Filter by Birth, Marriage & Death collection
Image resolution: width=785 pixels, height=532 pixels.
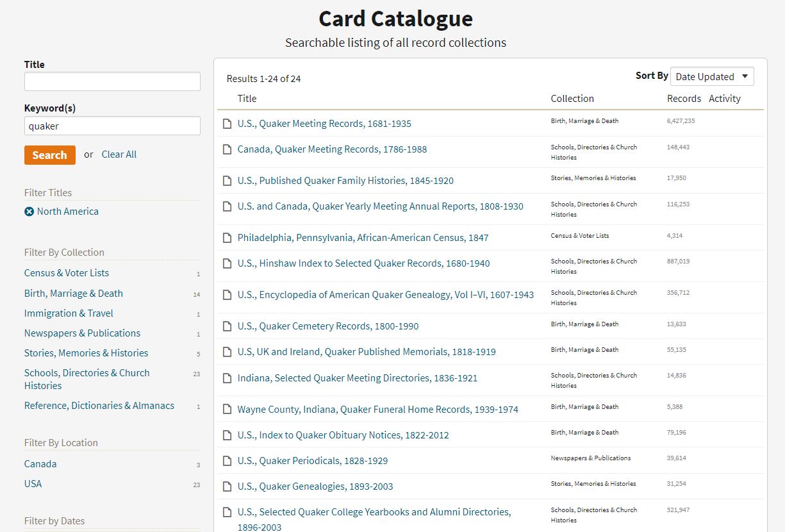[x=73, y=294]
